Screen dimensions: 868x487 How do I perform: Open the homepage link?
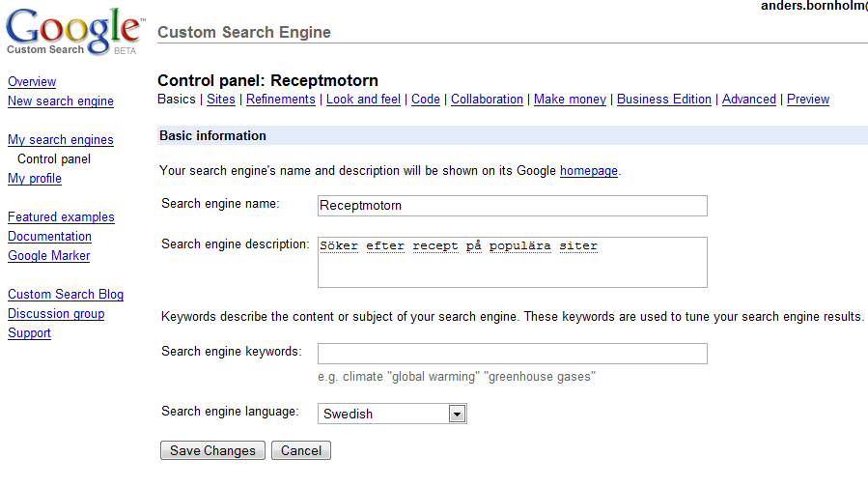[588, 171]
